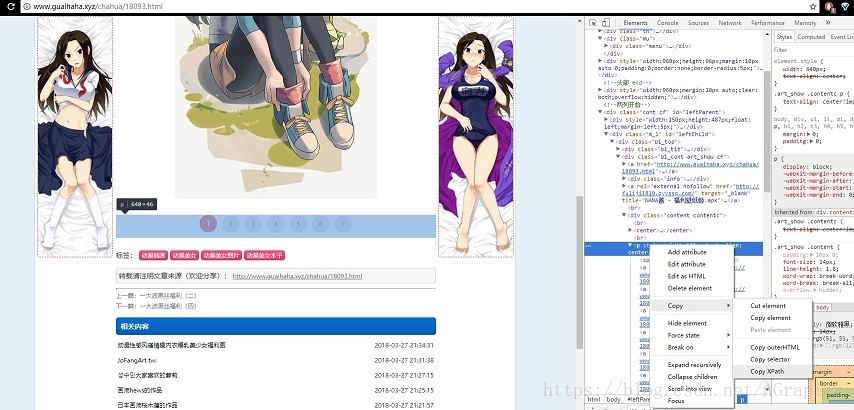Screen dimensions: 854x410
Task: Select Cut element in submenu
Action: pos(772,305)
